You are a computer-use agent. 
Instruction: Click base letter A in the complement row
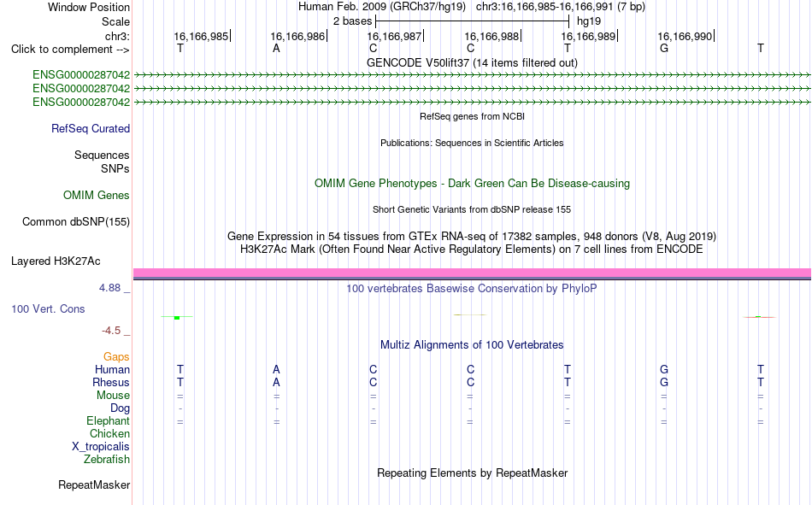pos(277,48)
